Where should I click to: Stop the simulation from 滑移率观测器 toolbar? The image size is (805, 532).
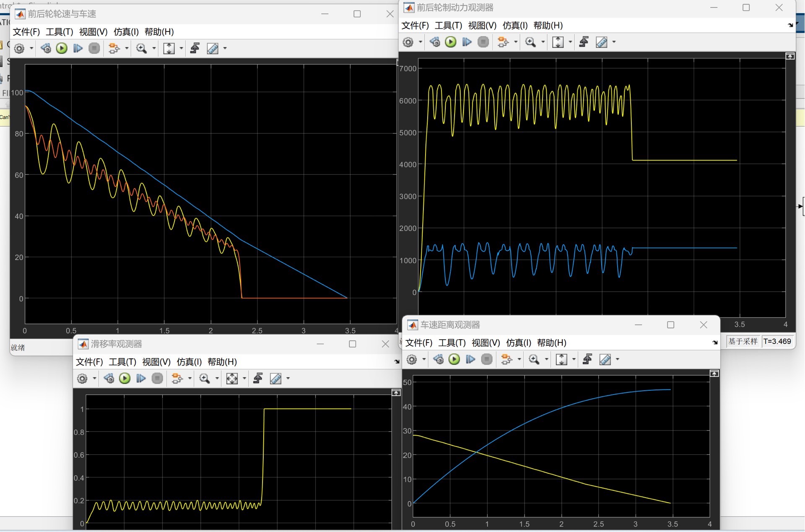pyautogui.click(x=157, y=378)
